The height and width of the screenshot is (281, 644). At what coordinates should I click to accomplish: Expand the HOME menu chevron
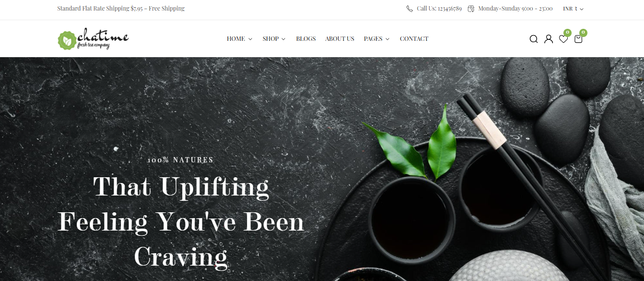[250, 39]
